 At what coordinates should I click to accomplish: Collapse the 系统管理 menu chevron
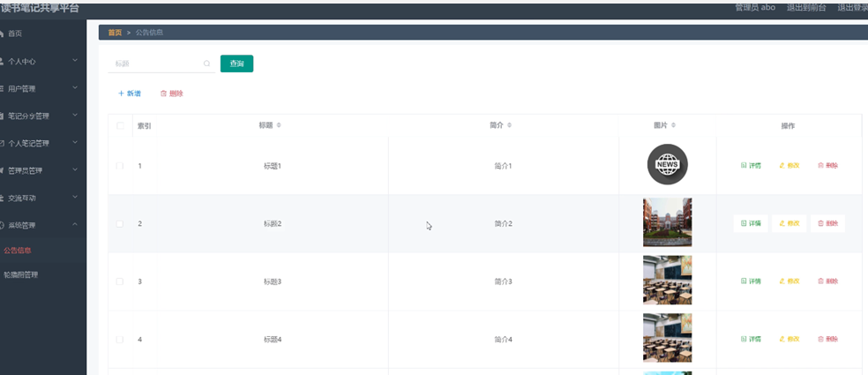click(x=75, y=224)
